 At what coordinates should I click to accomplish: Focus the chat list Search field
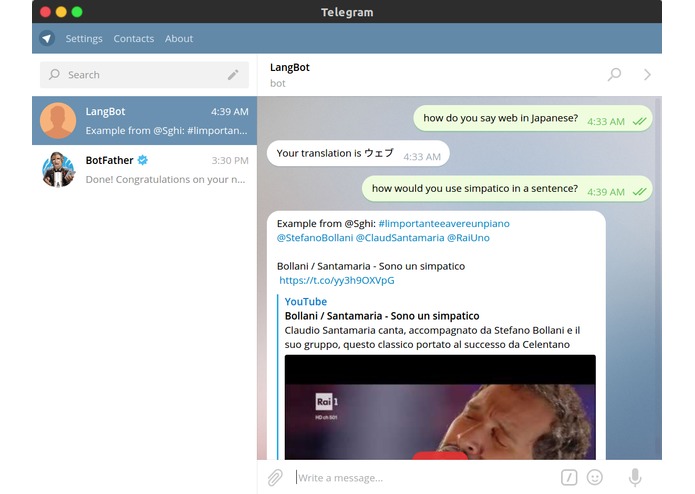coord(144,74)
